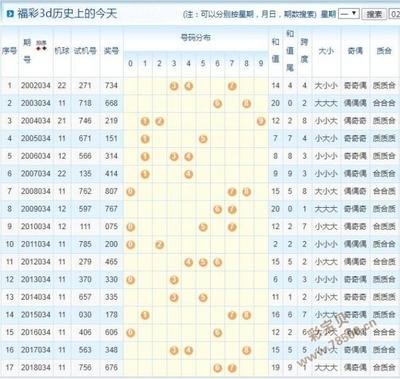Screen dimensions: 400x379
Task: Click the winning number 734
Action: point(111,86)
